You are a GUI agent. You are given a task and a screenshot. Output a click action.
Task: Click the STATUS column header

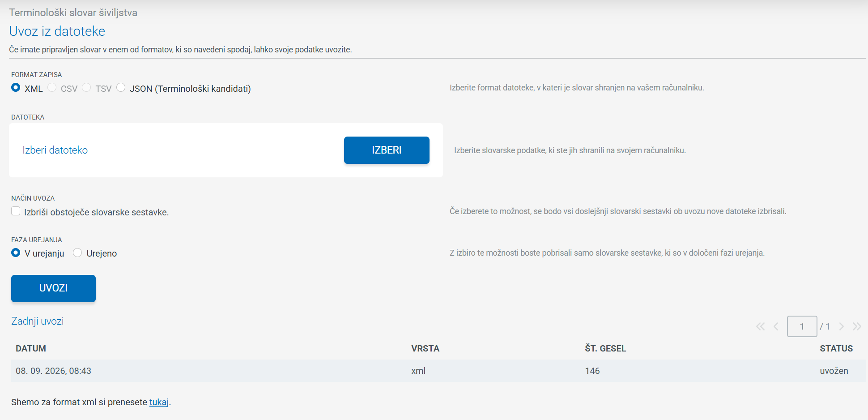point(836,348)
